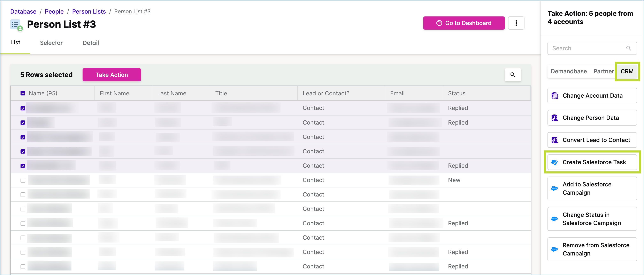Uncheck the second selected row's checkbox
644x275 pixels.
(23, 123)
